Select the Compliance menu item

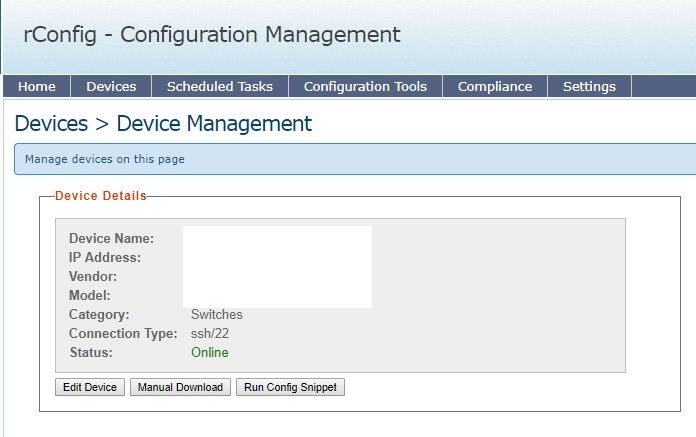[495, 86]
